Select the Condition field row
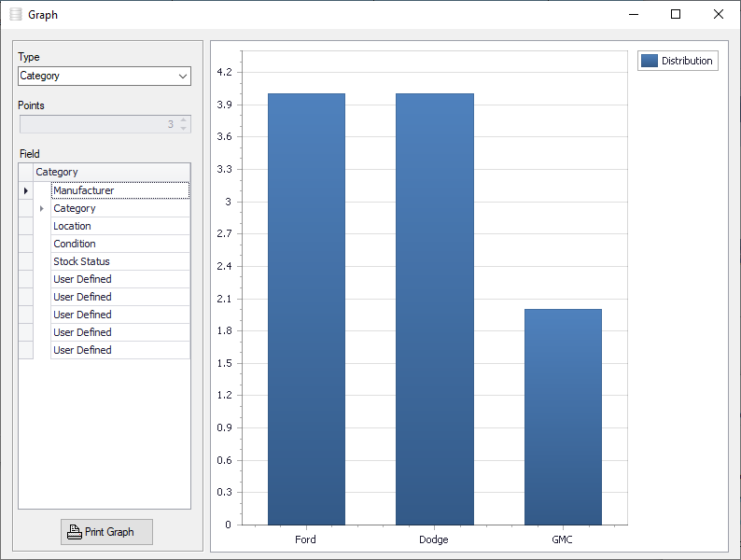 click(x=120, y=244)
